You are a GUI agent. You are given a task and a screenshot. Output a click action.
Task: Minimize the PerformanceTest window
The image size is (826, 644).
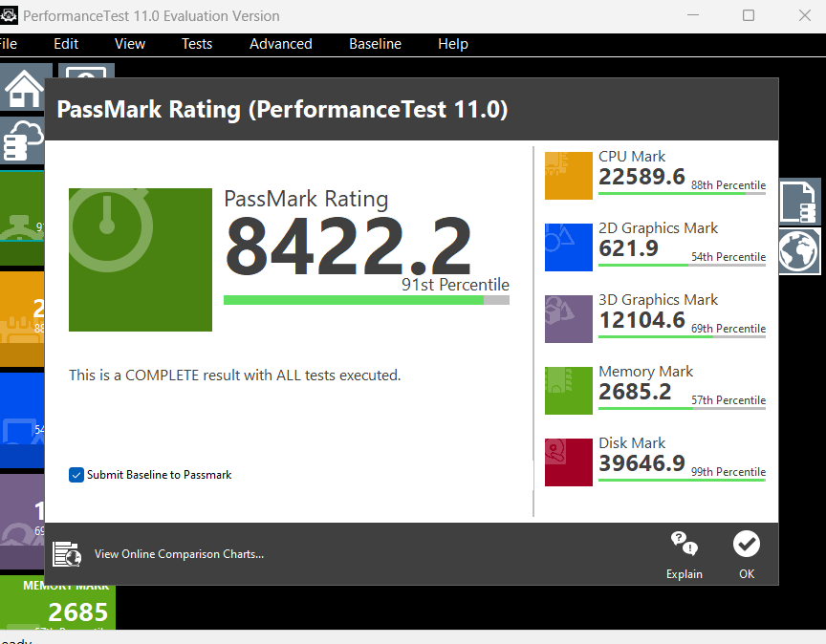click(693, 15)
